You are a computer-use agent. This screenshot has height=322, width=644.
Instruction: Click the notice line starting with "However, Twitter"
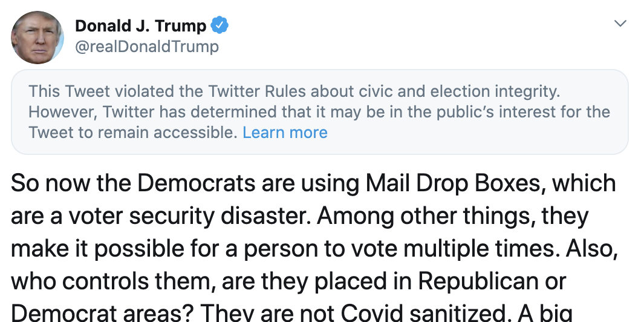coord(319,112)
